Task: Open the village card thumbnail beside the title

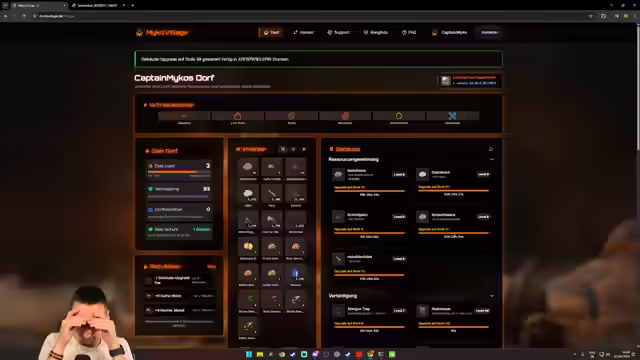Action: (x=445, y=81)
